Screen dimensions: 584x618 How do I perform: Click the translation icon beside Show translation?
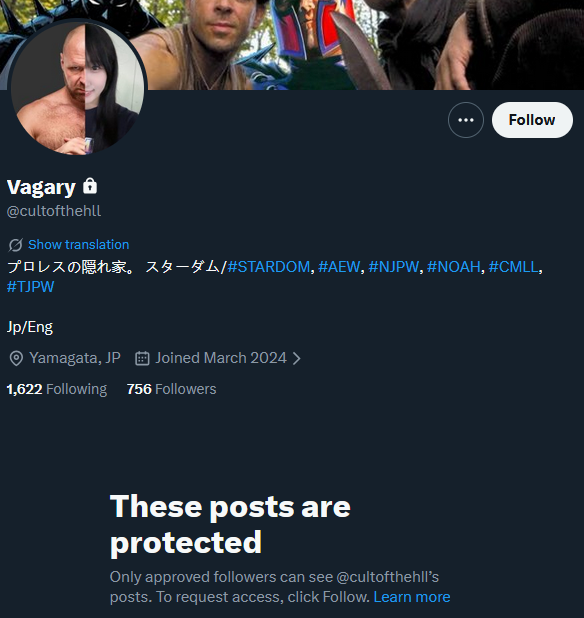[15, 245]
